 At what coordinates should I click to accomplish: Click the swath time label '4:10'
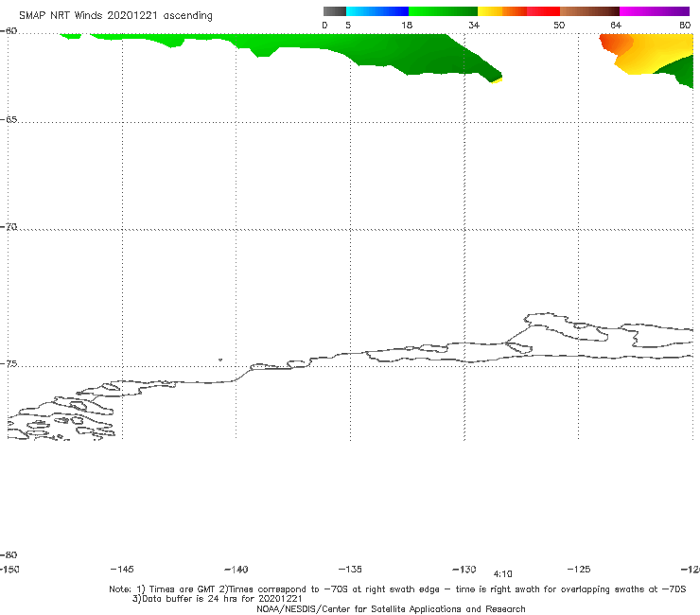click(x=502, y=574)
